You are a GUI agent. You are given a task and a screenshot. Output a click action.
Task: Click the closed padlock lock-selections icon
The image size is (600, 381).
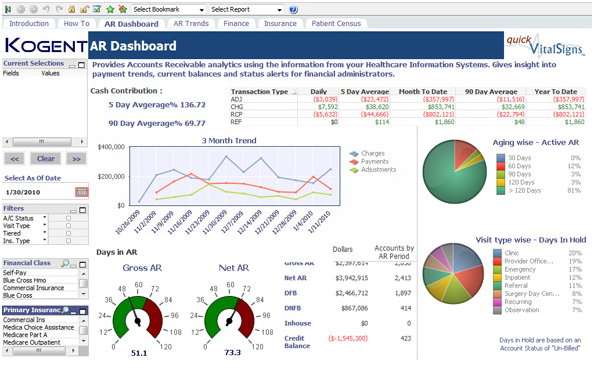[72, 9]
